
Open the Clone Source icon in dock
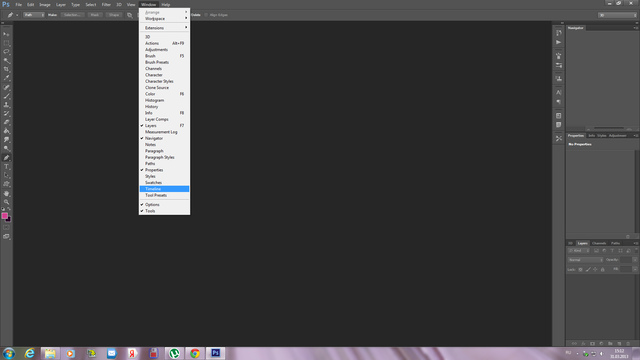point(559,78)
